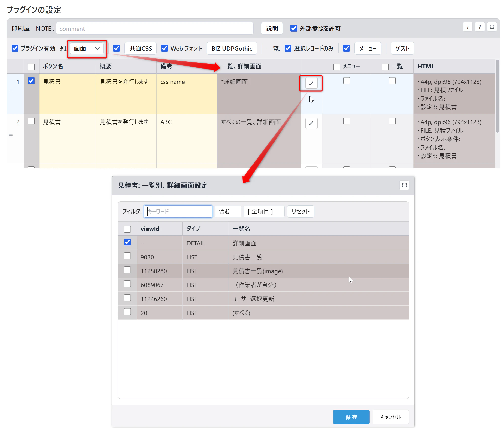Grab the drag handle of row 1
Screen dimensions: 504x428
[11, 91]
